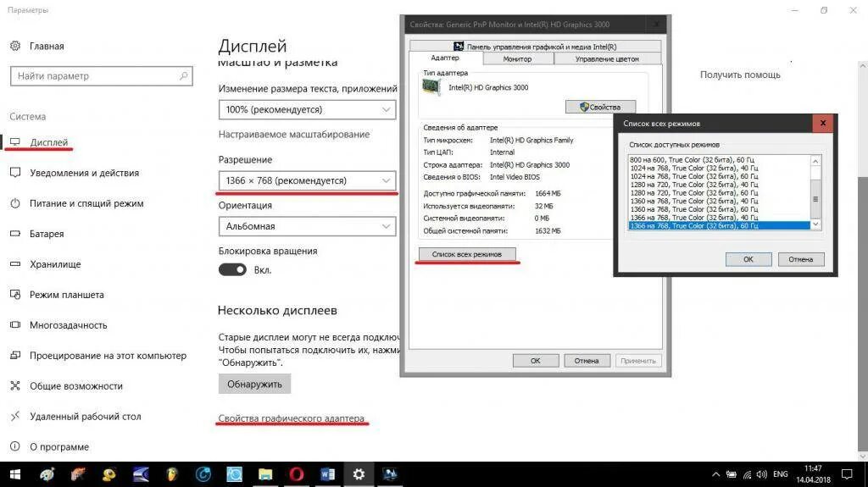Click Получить помощь link
Image resolution: width=868 pixels, height=487 pixels.
[x=740, y=75]
